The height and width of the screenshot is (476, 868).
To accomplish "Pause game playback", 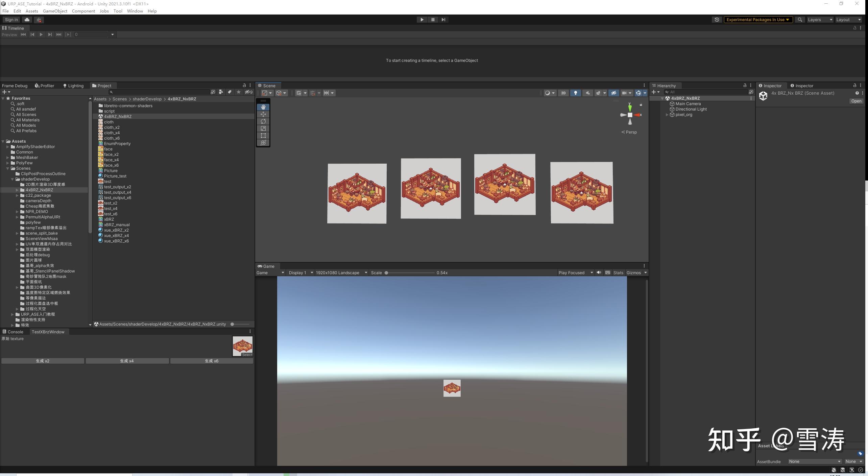I will pos(433,19).
